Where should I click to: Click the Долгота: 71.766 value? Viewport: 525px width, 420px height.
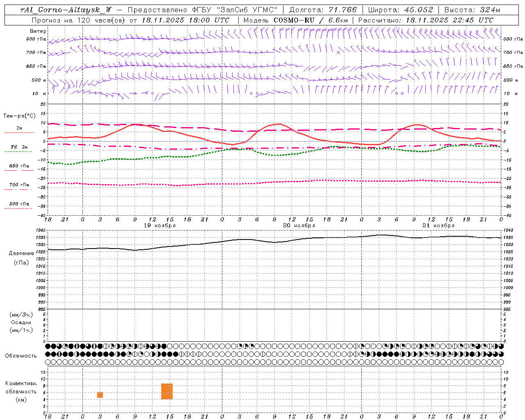tap(323, 10)
